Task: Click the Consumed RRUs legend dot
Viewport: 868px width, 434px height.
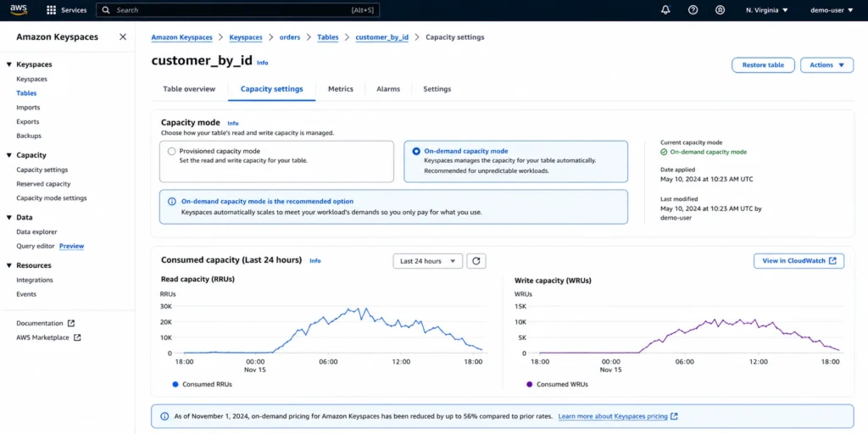Action: tap(175, 384)
